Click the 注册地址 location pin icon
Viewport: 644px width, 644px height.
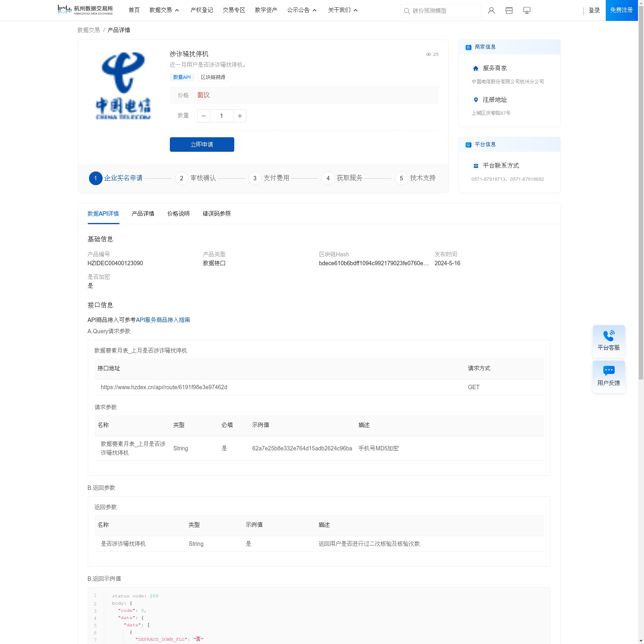[476, 100]
